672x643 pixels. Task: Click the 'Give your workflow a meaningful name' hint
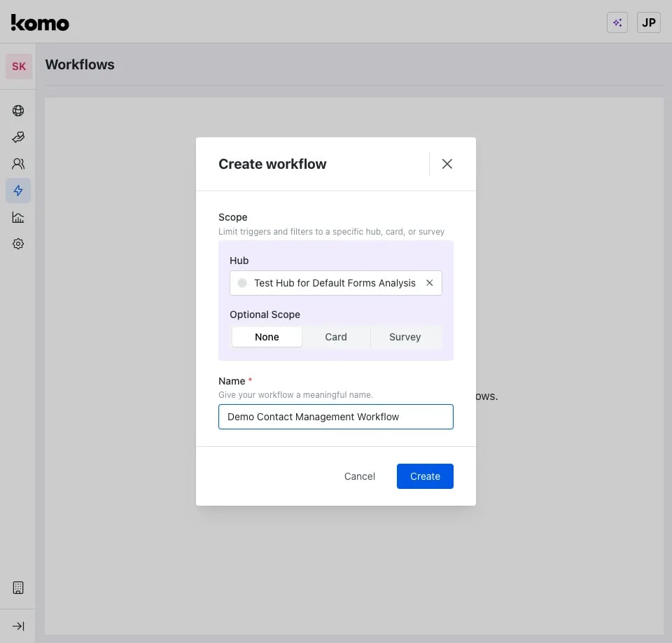pos(295,394)
